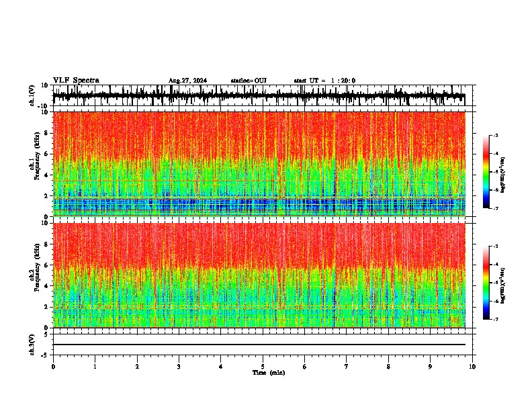Viewport: 532px width, 411px height.
Task: Click the date label Aug.27, 2024
Action: point(187,81)
